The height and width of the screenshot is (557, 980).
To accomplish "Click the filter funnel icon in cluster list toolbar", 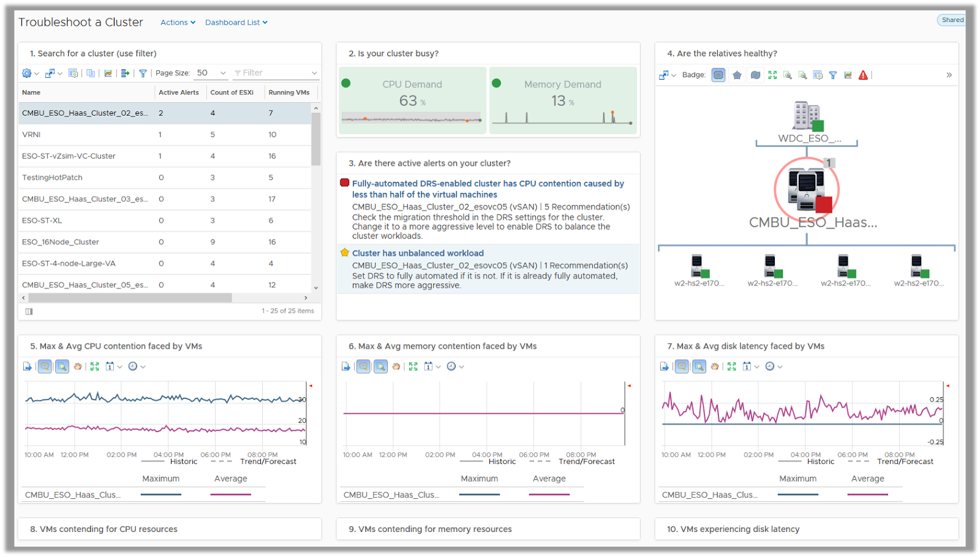I will [143, 74].
